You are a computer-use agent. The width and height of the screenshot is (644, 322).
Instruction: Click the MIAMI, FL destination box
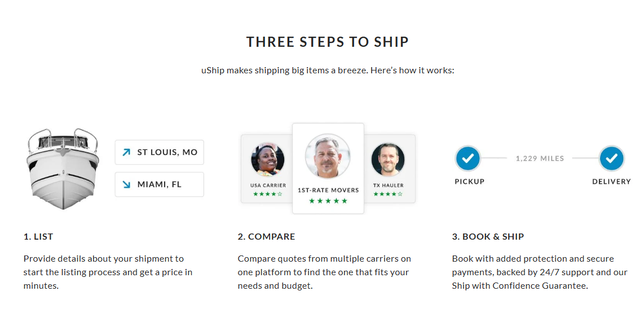pos(160,184)
